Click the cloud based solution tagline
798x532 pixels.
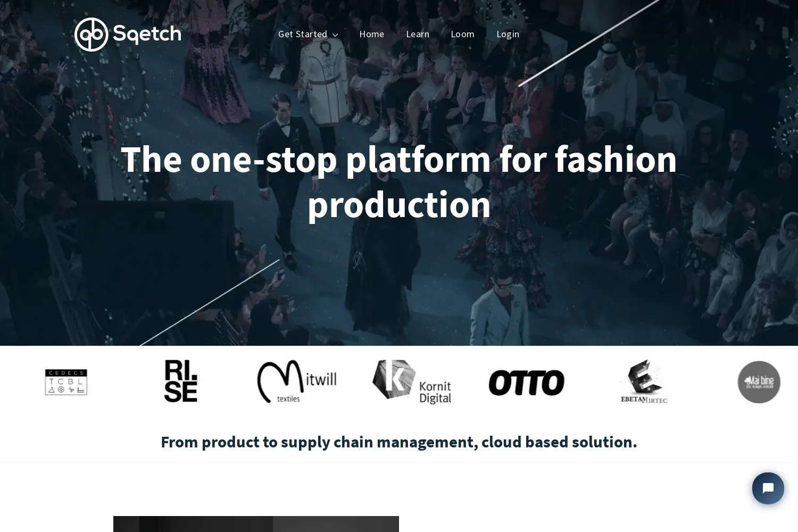399,442
